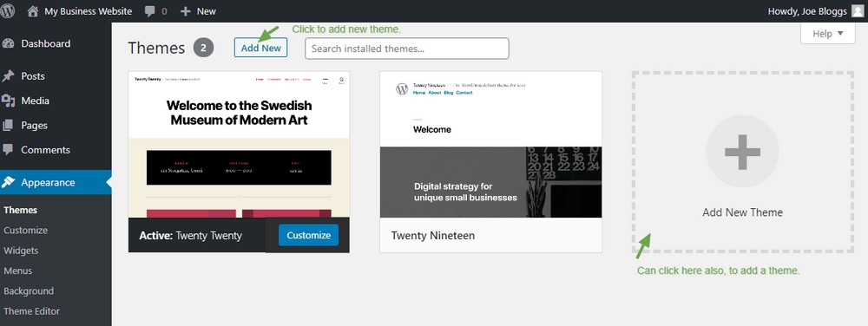Click the theme count badge 2
This screenshot has width=868, height=326.
click(203, 48)
